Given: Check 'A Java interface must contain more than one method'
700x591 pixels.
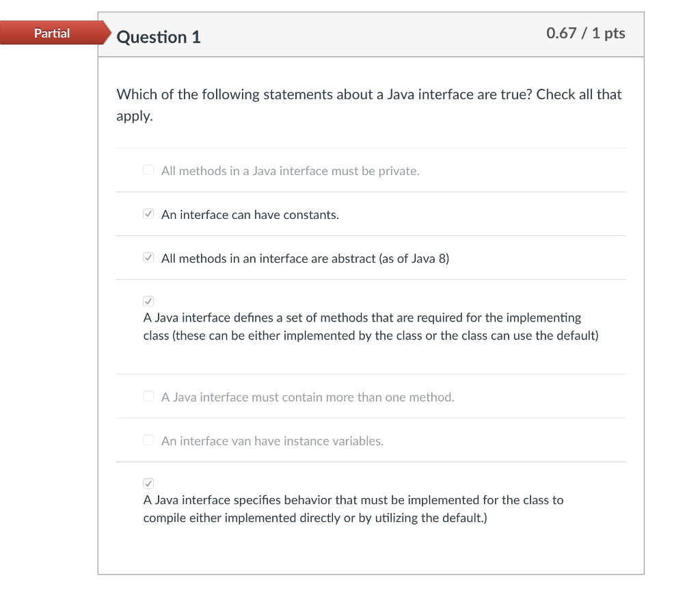Looking at the screenshot, I should coord(148,396).
